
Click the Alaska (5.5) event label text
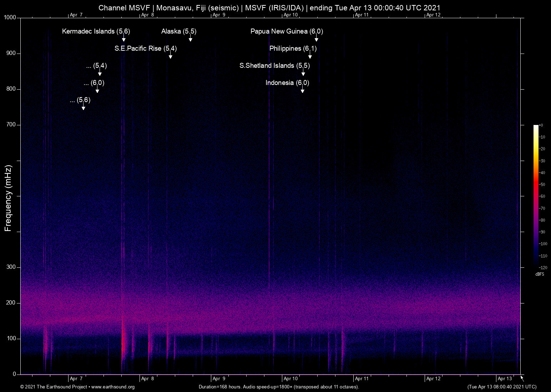point(178,31)
